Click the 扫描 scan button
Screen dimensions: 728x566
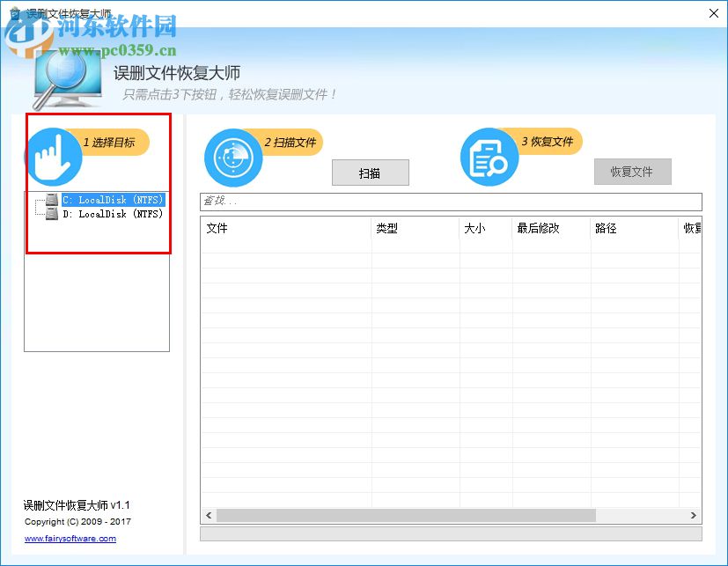[370, 172]
